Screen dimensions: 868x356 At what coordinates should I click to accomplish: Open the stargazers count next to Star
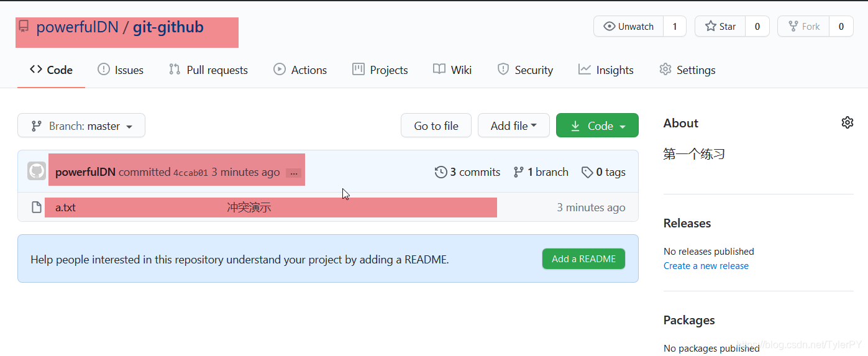[x=757, y=26]
